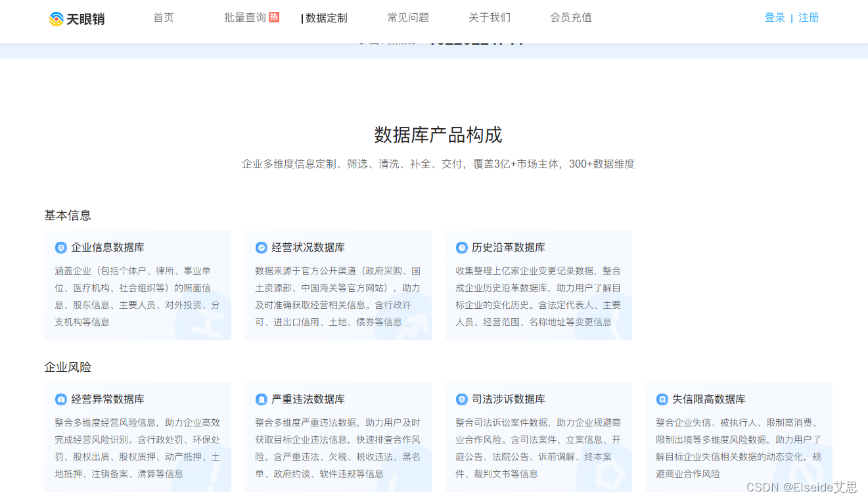868x500 pixels.
Task: Go to 关于我们 page
Action: [490, 18]
